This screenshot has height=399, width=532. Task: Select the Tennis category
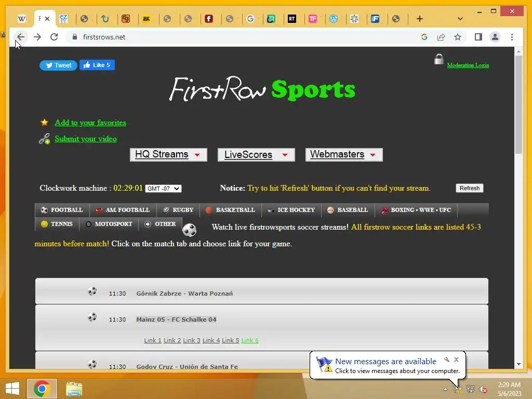tap(57, 224)
